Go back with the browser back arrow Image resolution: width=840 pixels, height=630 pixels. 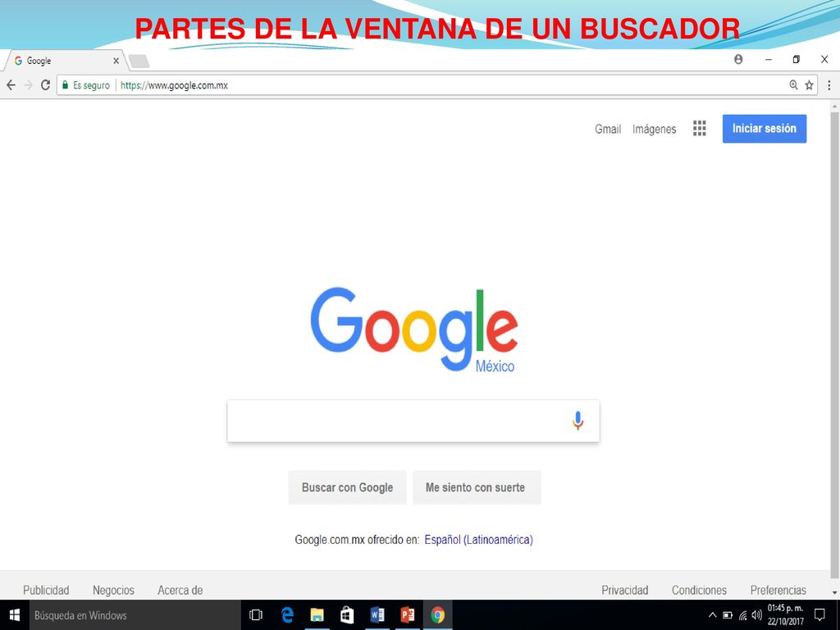point(11,85)
